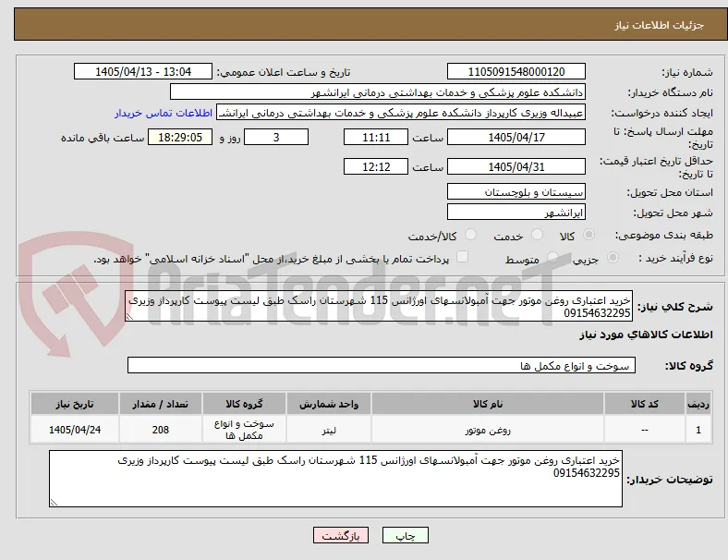Click the چاپ print button

coord(406,535)
